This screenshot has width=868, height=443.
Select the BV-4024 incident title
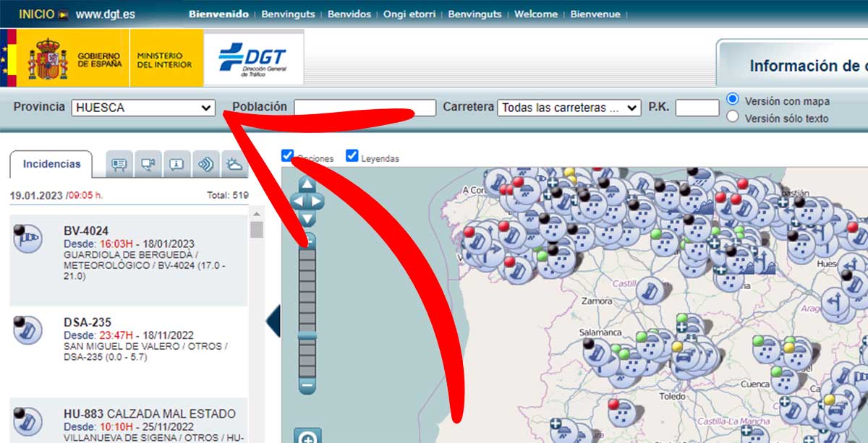tap(86, 231)
